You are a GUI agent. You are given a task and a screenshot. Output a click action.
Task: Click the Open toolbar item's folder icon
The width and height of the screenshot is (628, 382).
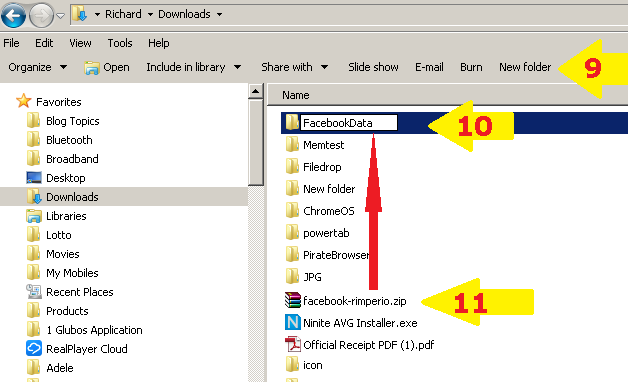pyautogui.click(x=91, y=68)
